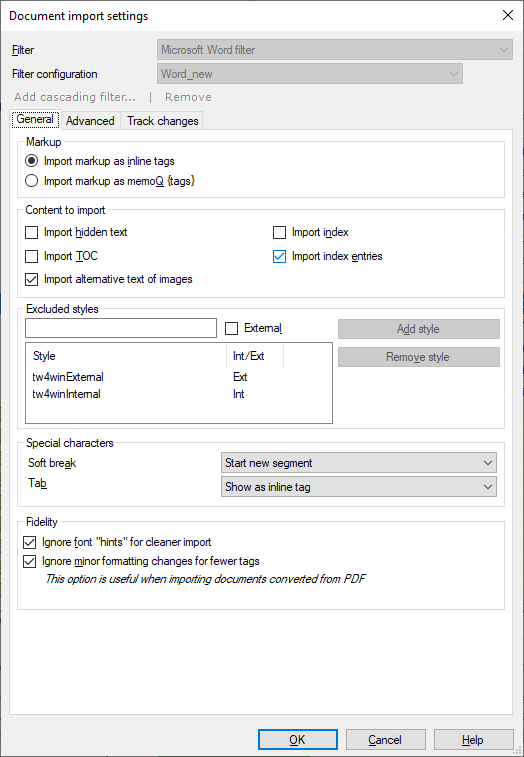Click the Ext value of tw4winExternal
This screenshot has width=524, height=757.
click(240, 377)
